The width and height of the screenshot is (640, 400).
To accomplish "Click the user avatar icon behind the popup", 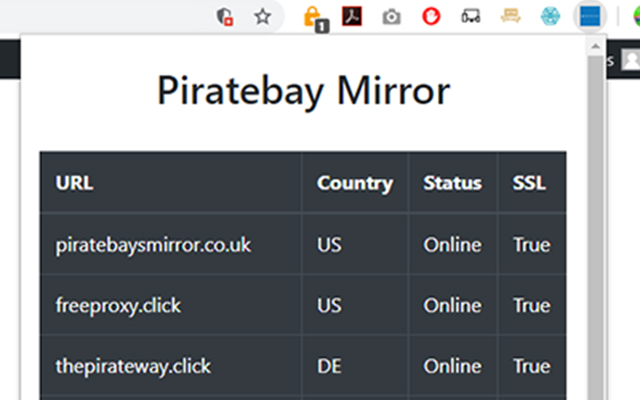I will 631,60.
